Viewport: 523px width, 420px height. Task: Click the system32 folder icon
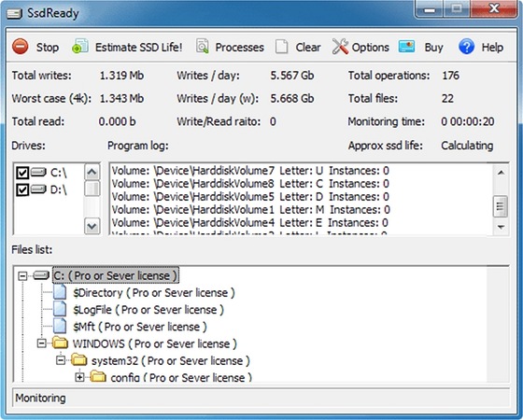coord(79,359)
